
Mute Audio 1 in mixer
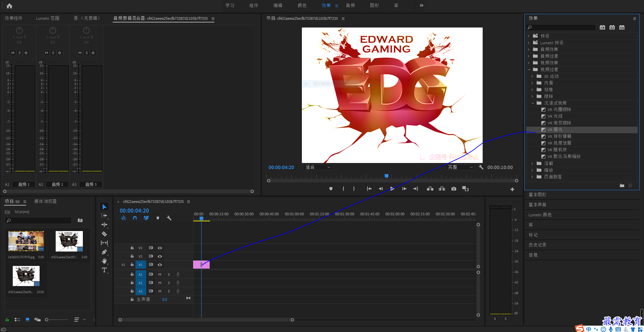tap(13, 53)
